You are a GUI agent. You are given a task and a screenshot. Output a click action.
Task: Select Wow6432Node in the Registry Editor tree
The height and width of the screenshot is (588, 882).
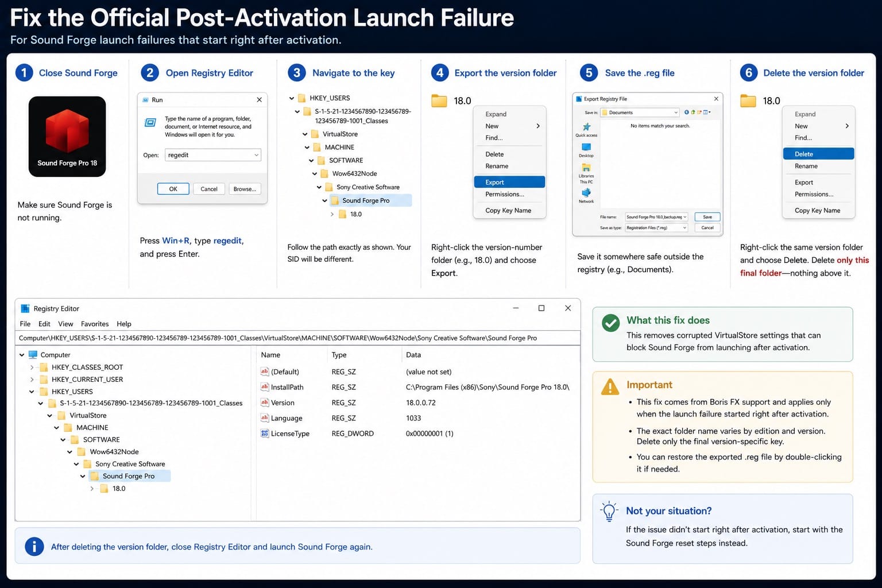click(x=114, y=452)
